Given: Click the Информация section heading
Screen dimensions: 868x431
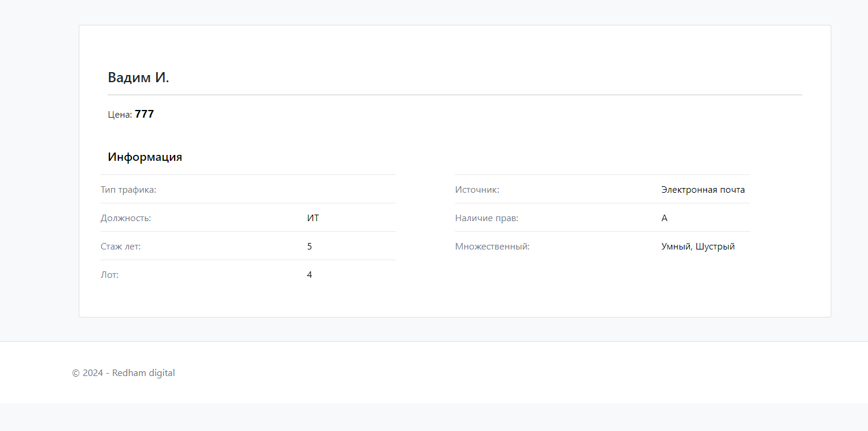Looking at the screenshot, I should (145, 157).
